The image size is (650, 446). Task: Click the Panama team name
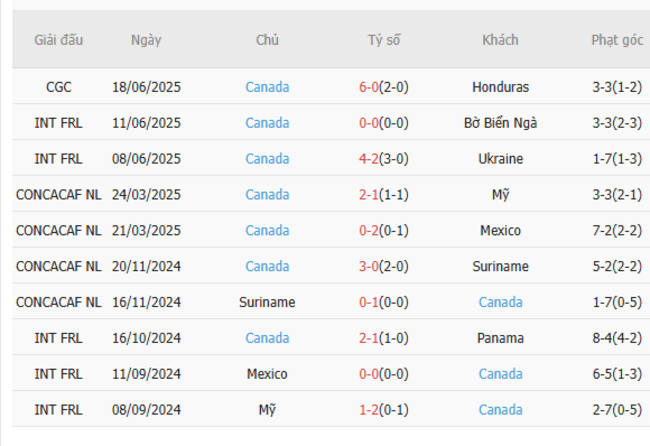click(500, 339)
